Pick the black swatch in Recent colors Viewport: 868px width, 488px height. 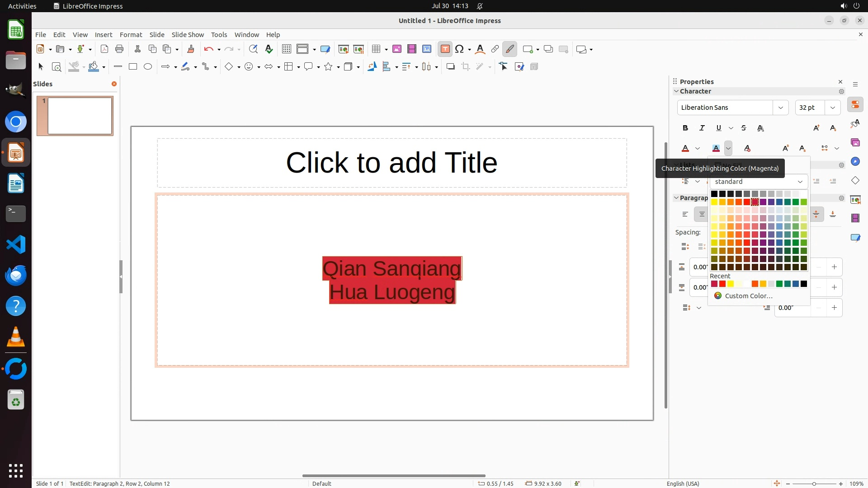coord(804,284)
